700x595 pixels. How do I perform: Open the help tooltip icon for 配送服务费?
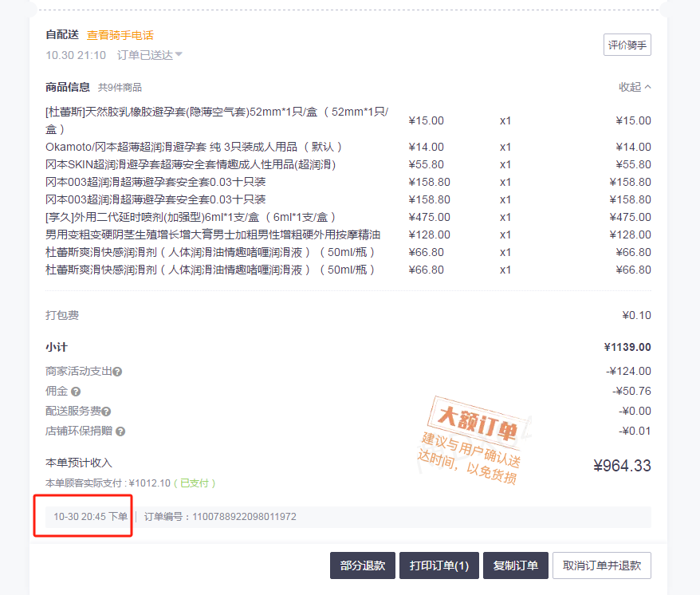click(106, 412)
